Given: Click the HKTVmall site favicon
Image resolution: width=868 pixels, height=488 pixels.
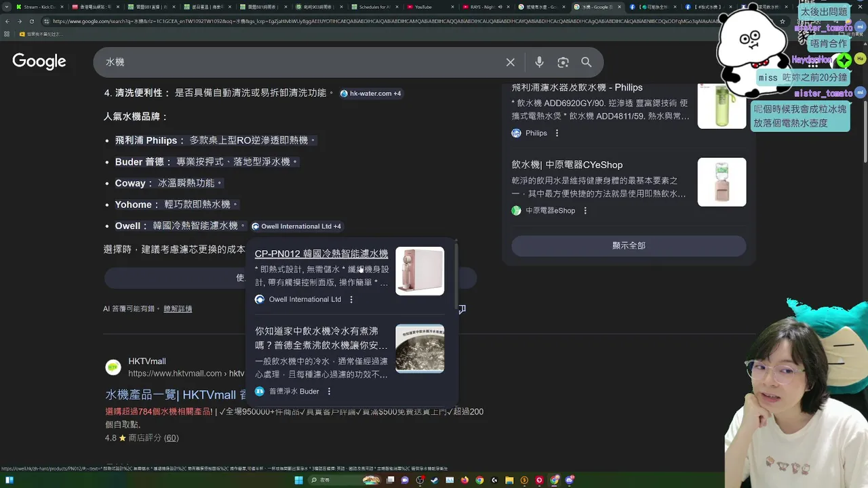Looking at the screenshot, I should [x=113, y=367].
